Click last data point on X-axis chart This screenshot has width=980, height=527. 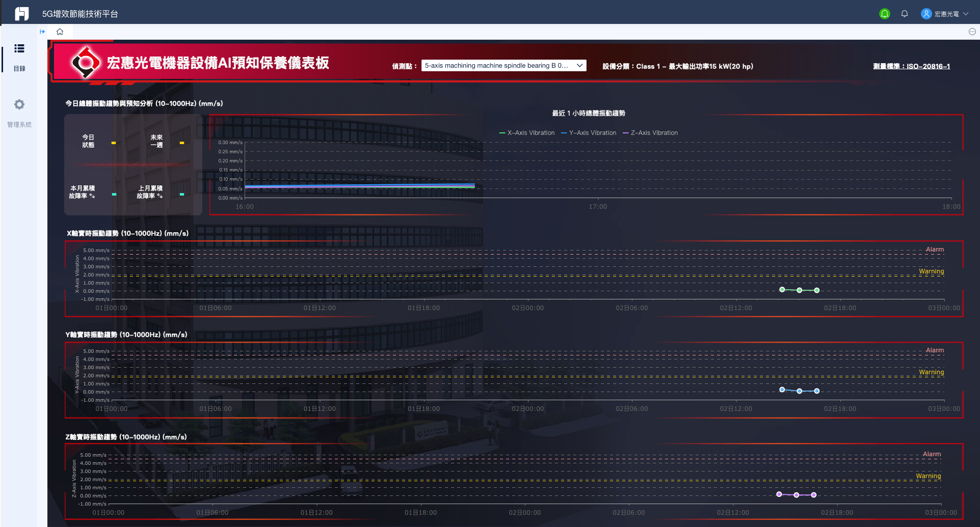click(816, 290)
